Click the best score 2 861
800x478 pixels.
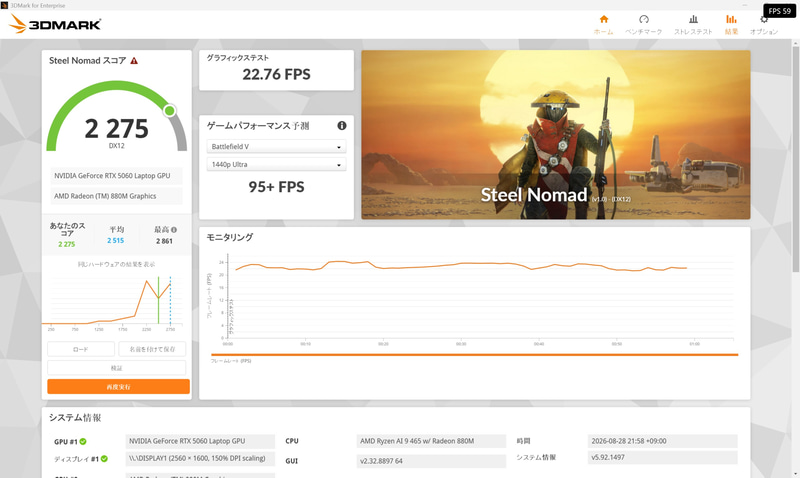click(x=164, y=241)
